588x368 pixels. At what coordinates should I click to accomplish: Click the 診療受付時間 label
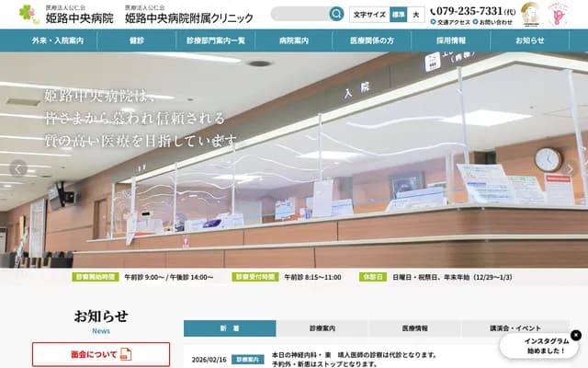[255, 277]
